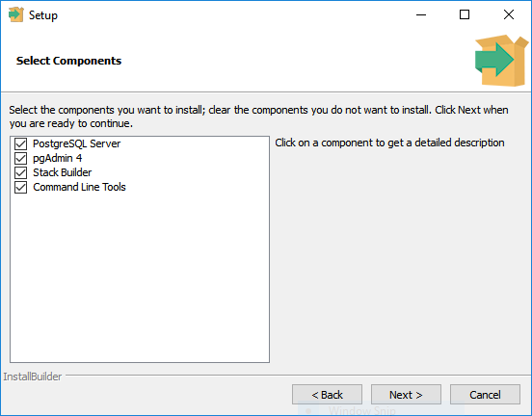The height and width of the screenshot is (416, 532).
Task: Toggle the pgAdmin 4 checkbox
Action: (20, 158)
